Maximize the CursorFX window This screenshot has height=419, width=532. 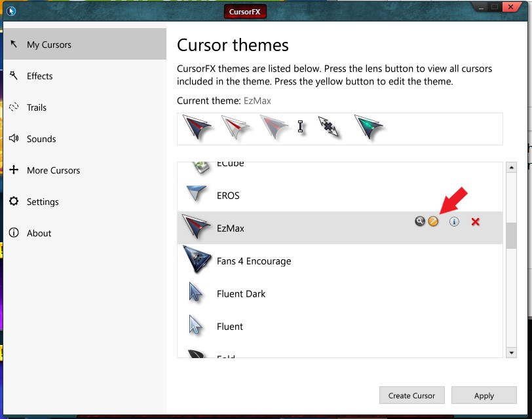point(495,7)
